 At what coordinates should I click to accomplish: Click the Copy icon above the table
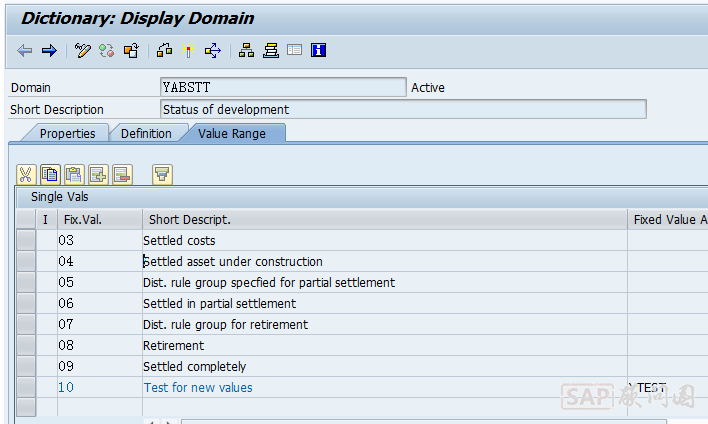click(x=50, y=175)
